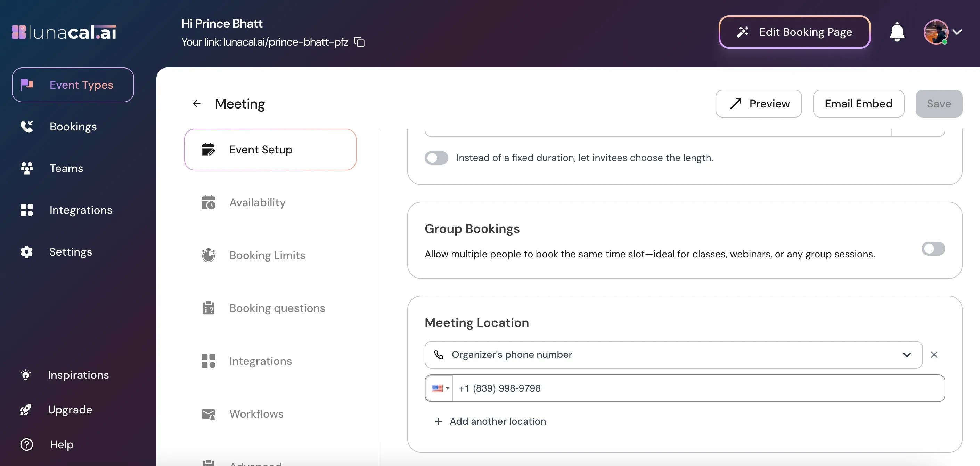Click the lunacal.ai logo
This screenshot has height=466, width=980.
tap(64, 32)
